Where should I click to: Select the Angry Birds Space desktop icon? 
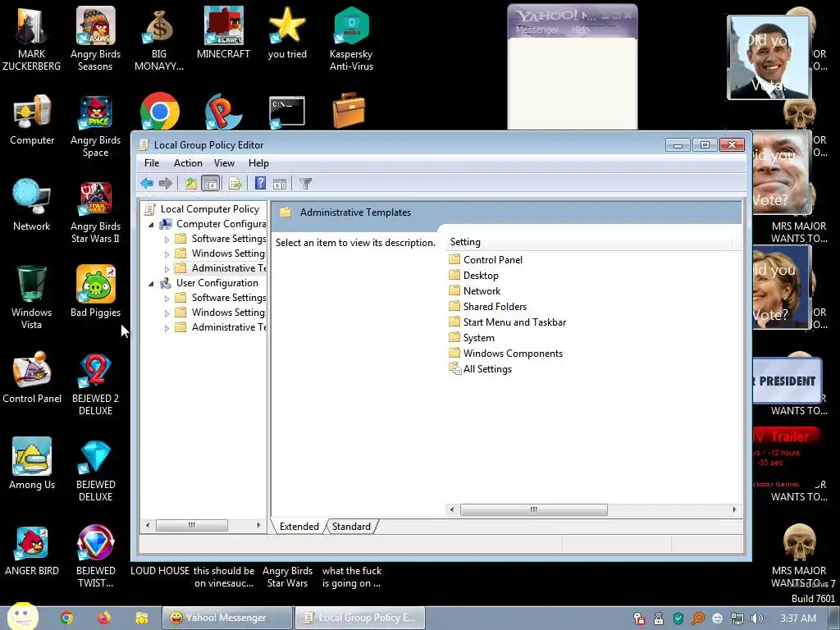point(95,126)
